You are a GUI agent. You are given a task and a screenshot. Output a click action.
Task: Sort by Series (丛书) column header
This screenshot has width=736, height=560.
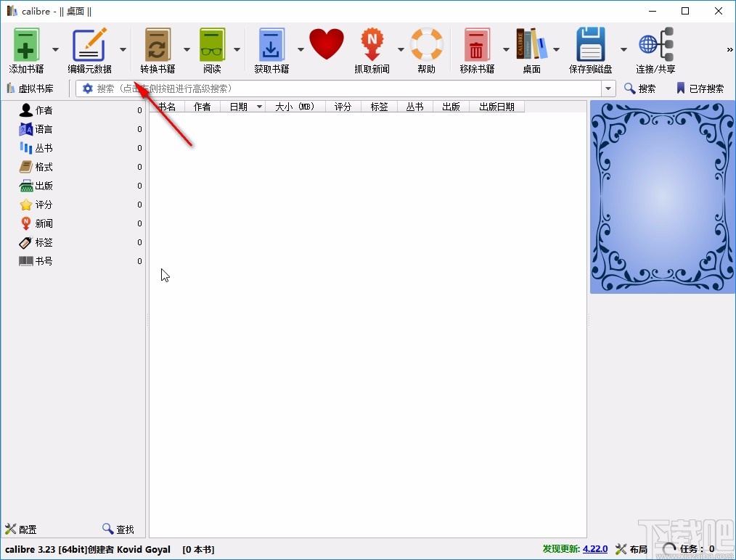pyautogui.click(x=415, y=107)
